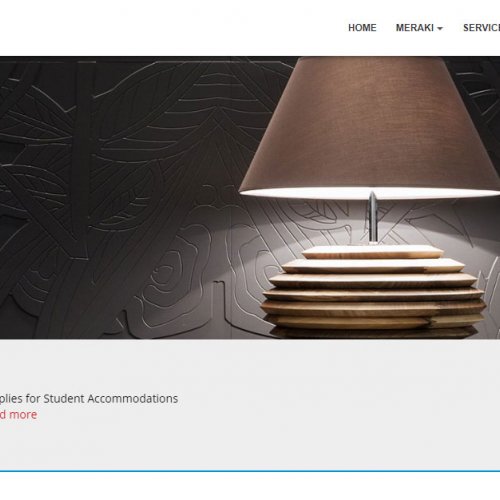Image resolution: width=500 pixels, height=500 pixels.
Task: Open the Student Accommodations headline
Action: click(x=89, y=399)
